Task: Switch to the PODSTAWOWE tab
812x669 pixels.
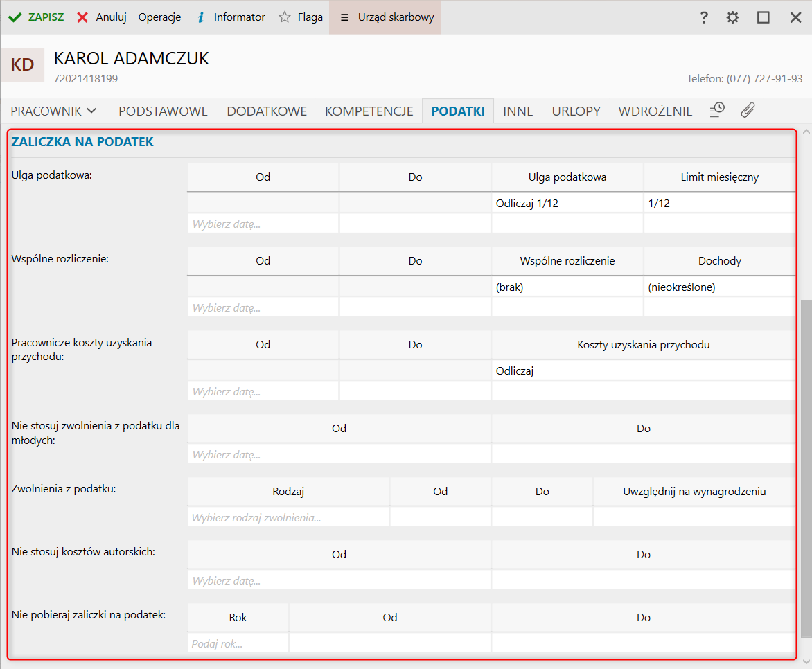Action: [x=164, y=111]
